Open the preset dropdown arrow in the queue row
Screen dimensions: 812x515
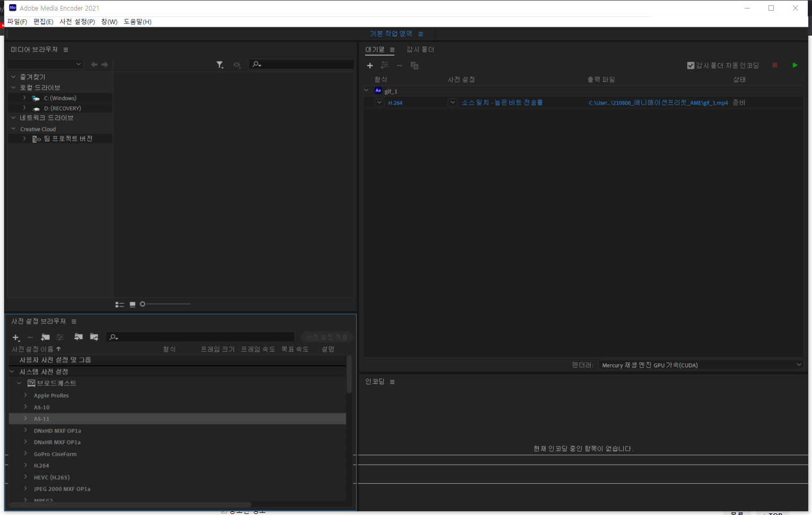453,102
